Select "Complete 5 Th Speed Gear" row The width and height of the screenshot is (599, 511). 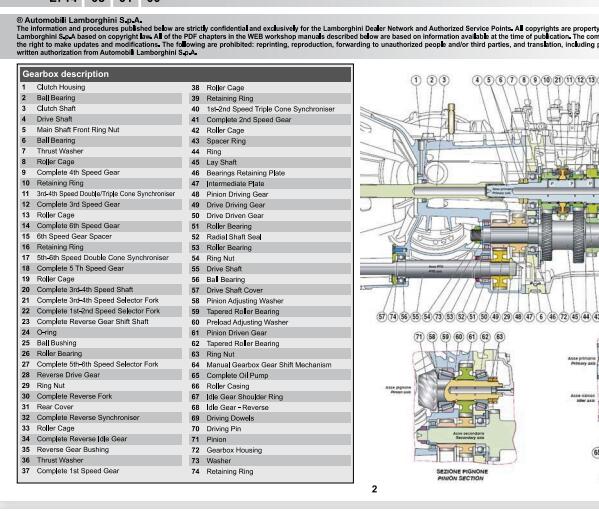tap(101, 268)
